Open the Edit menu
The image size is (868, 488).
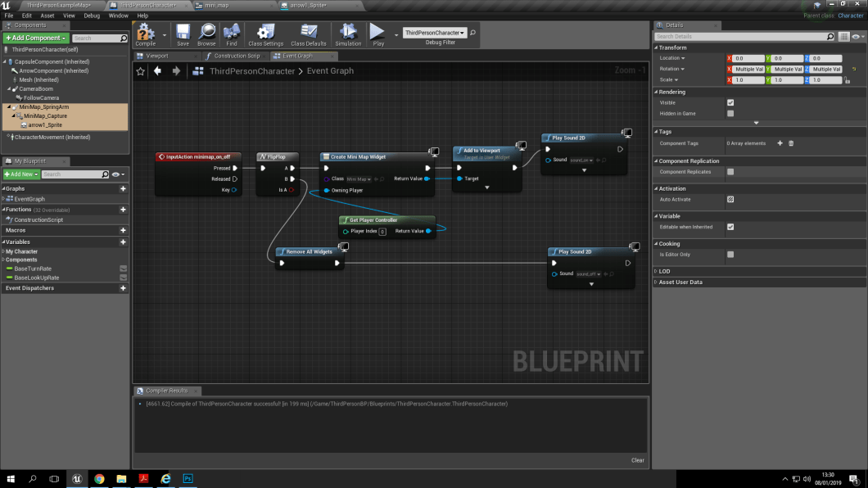pos(27,15)
